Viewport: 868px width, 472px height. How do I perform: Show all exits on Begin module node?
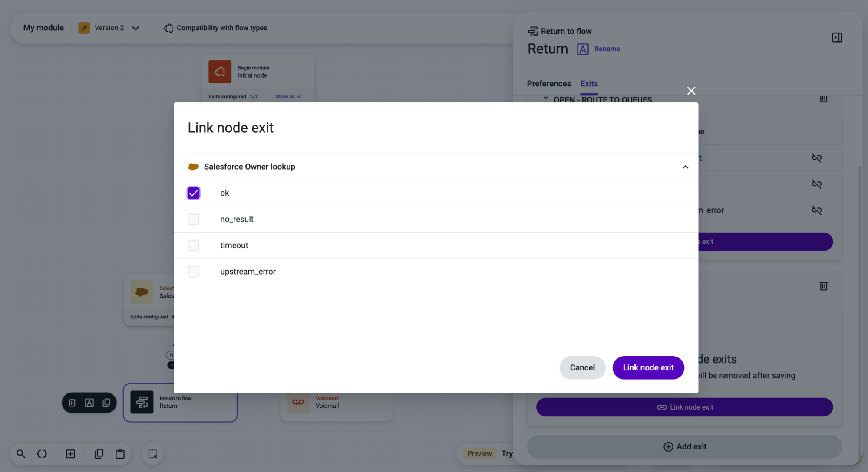point(288,97)
